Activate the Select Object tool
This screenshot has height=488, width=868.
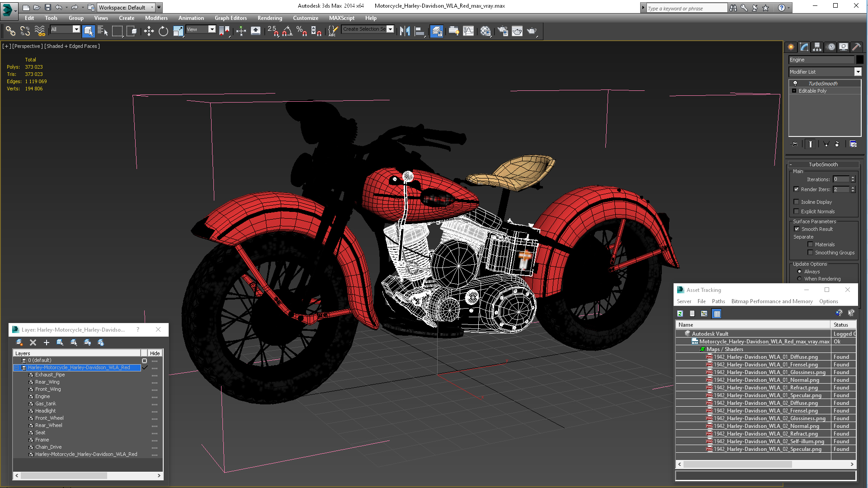pos(89,31)
